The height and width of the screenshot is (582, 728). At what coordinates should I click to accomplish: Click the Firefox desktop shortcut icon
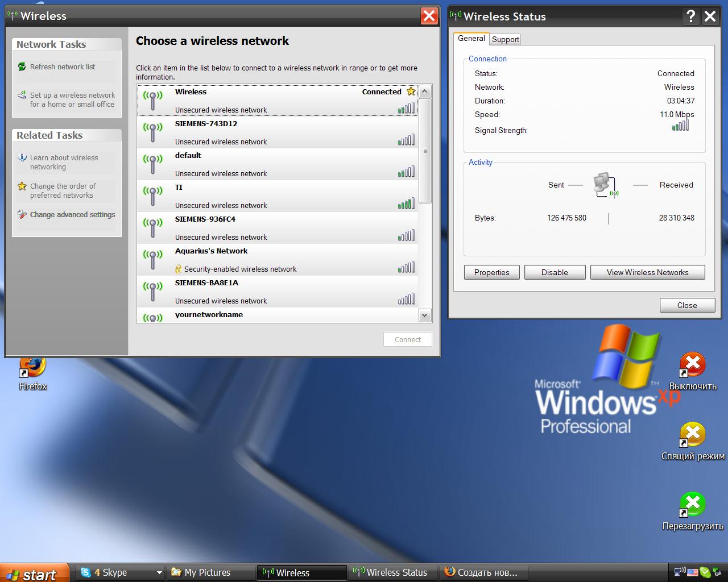point(32,367)
